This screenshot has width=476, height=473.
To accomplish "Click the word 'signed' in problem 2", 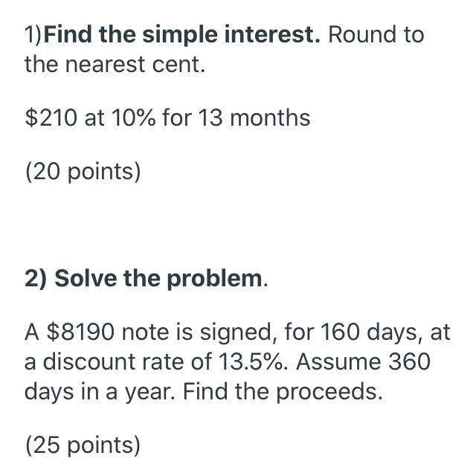I will (x=235, y=332).
